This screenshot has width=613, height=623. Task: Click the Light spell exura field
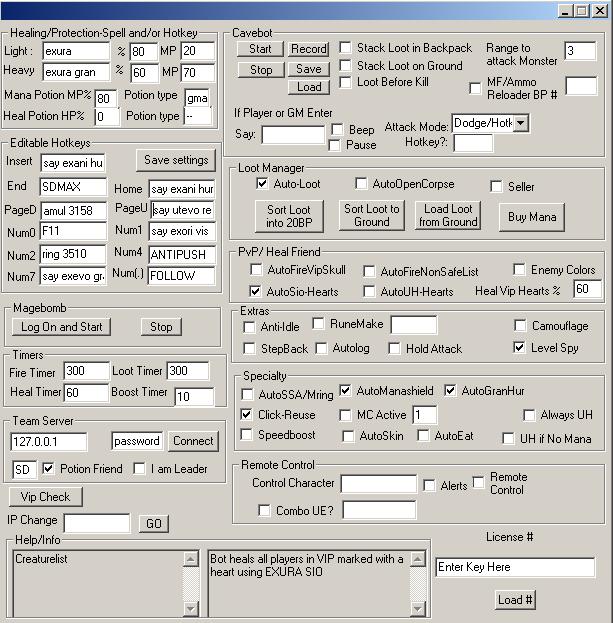click(76, 51)
